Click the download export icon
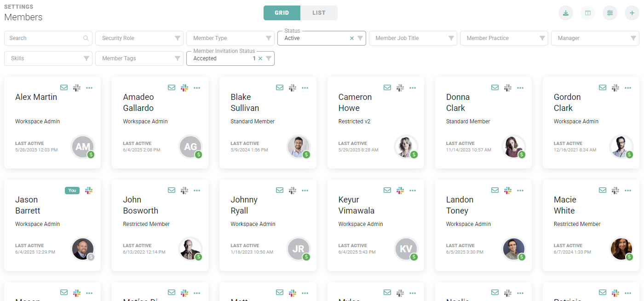The height and width of the screenshot is (301, 644). (x=566, y=13)
